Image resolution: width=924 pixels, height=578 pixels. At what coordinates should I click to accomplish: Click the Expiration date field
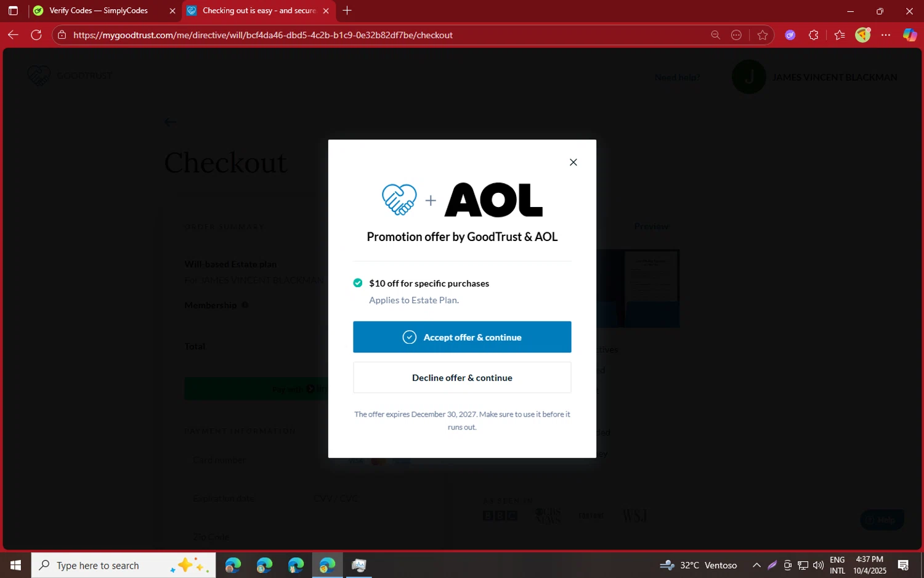(243, 498)
